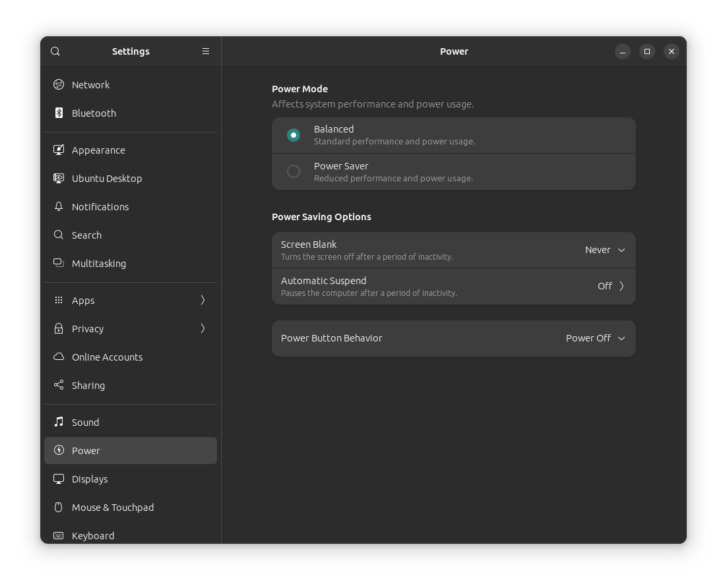Click the search magnifier icon in header
The image size is (727, 588).
[55, 51]
